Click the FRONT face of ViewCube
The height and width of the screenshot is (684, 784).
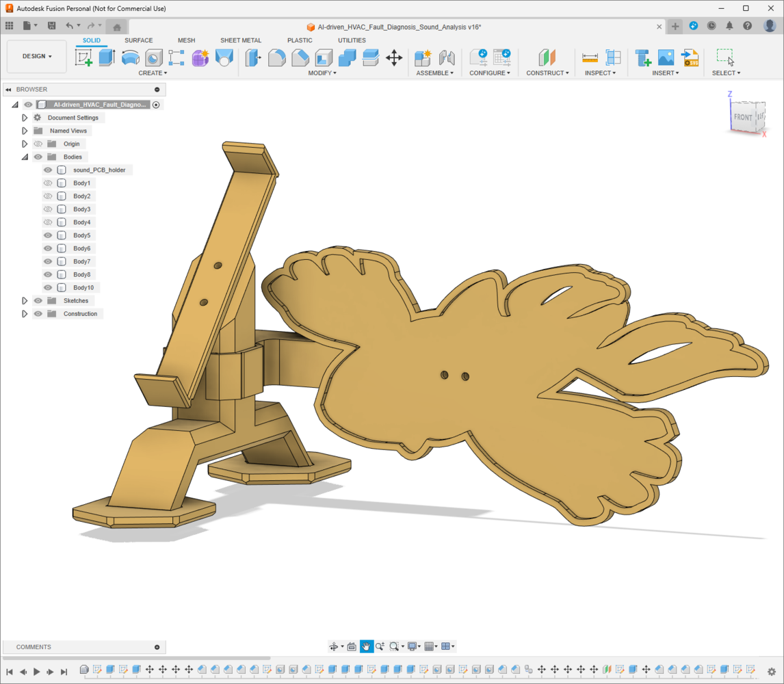(742, 117)
